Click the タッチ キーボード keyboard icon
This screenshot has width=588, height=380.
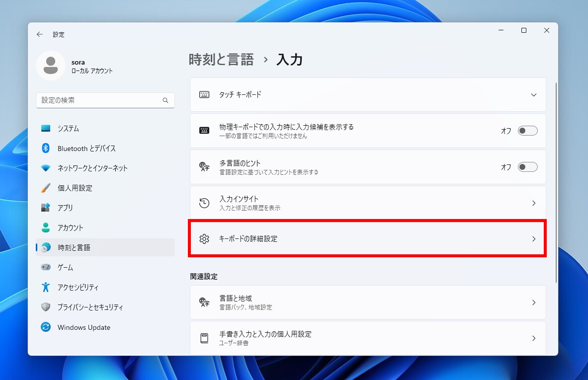point(204,95)
